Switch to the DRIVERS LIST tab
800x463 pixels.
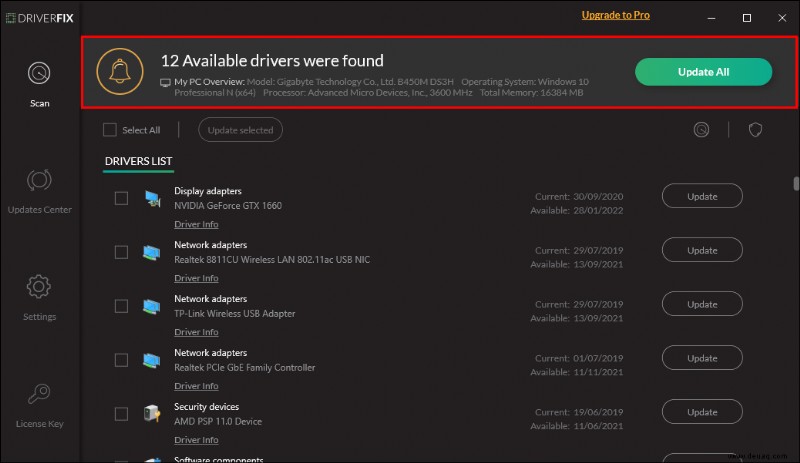pyautogui.click(x=138, y=161)
